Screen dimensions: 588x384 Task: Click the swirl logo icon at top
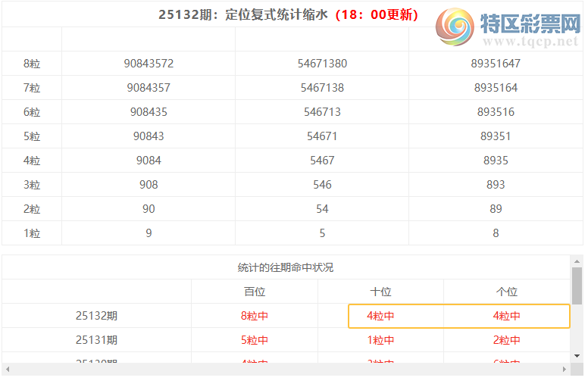[x=455, y=28]
